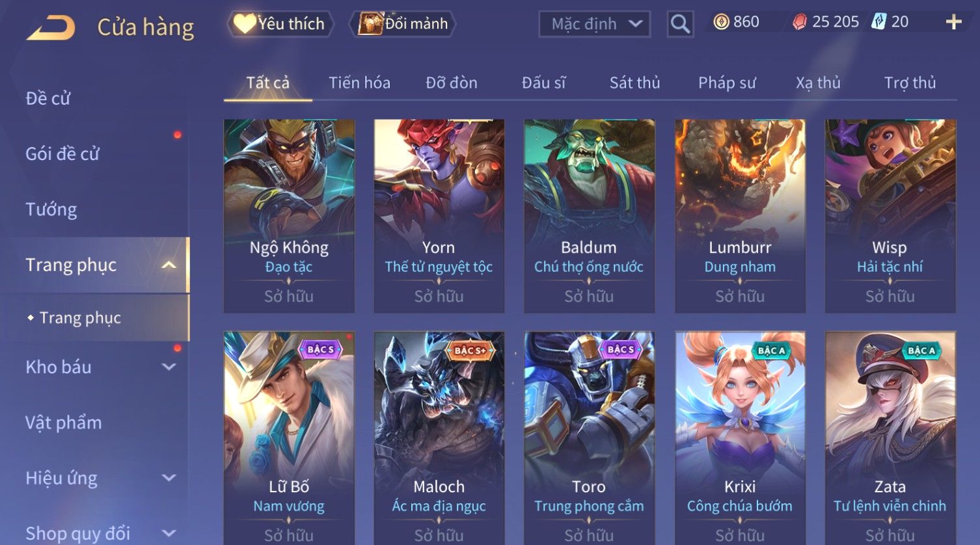Open Đổi mảnh chest exchange
This screenshot has height=545, width=980.
click(403, 24)
